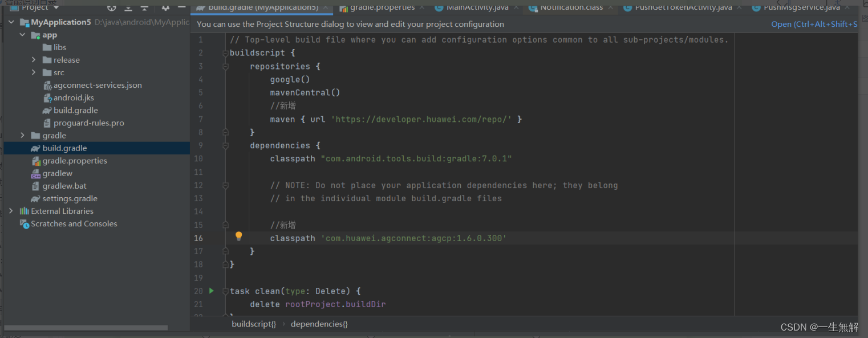Collapse all tree nodes in Project panel

(x=144, y=7)
